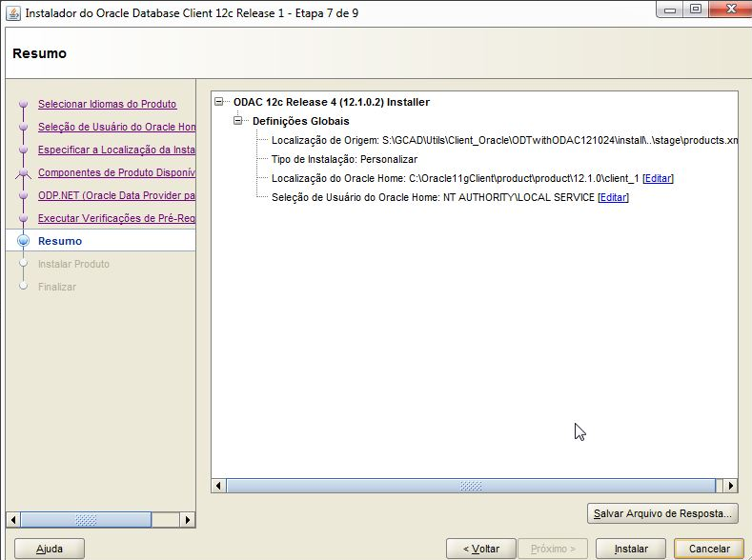Click the disabled Próximo button

(x=553, y=549)
